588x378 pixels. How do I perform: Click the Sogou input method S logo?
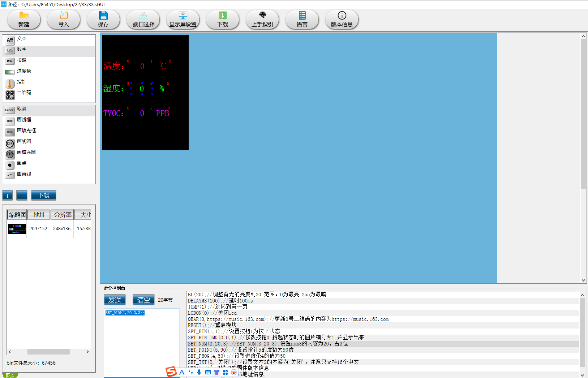tap(171, 372)
